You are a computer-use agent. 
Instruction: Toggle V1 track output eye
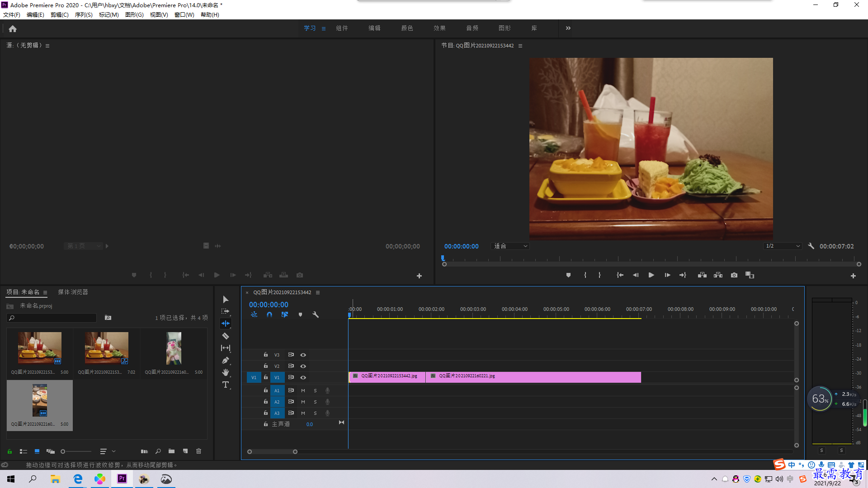pos(303,377)
